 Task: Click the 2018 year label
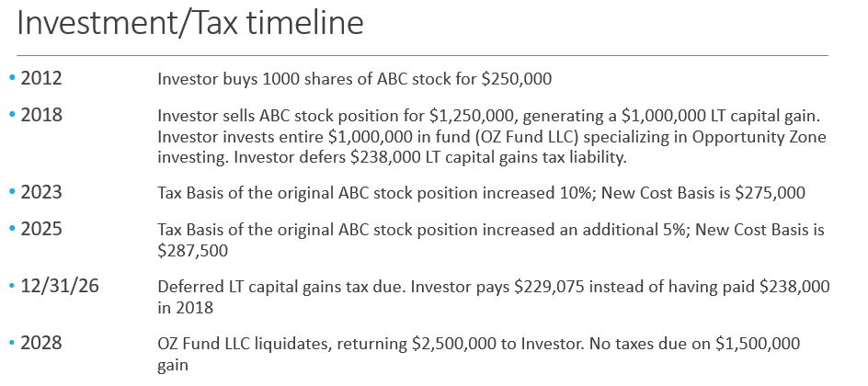40,116
